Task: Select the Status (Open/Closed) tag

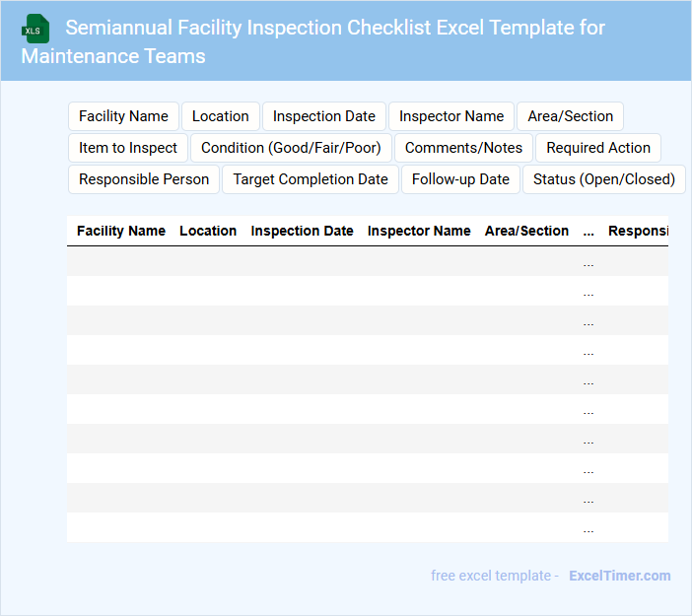Action: 604,179
